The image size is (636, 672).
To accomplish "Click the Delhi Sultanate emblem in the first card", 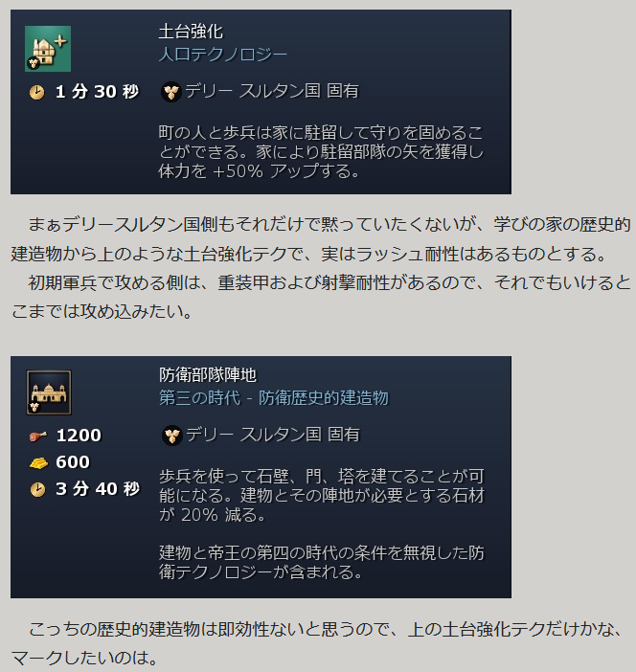I will coord(171,92).
